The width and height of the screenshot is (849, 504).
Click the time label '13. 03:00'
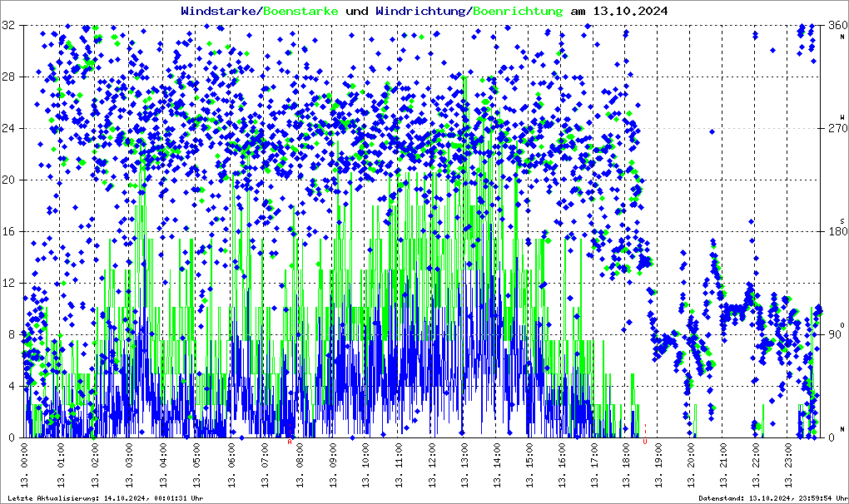130,465
